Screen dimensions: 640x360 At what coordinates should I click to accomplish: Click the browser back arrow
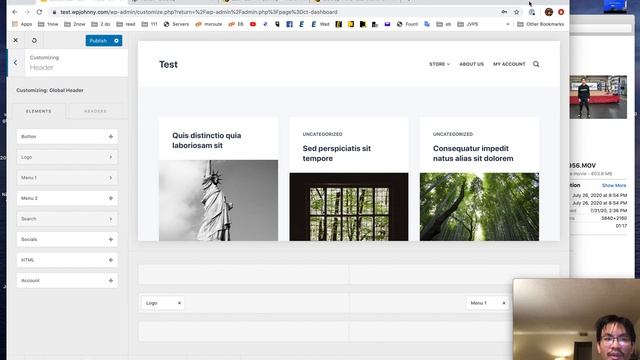[15, 12]
